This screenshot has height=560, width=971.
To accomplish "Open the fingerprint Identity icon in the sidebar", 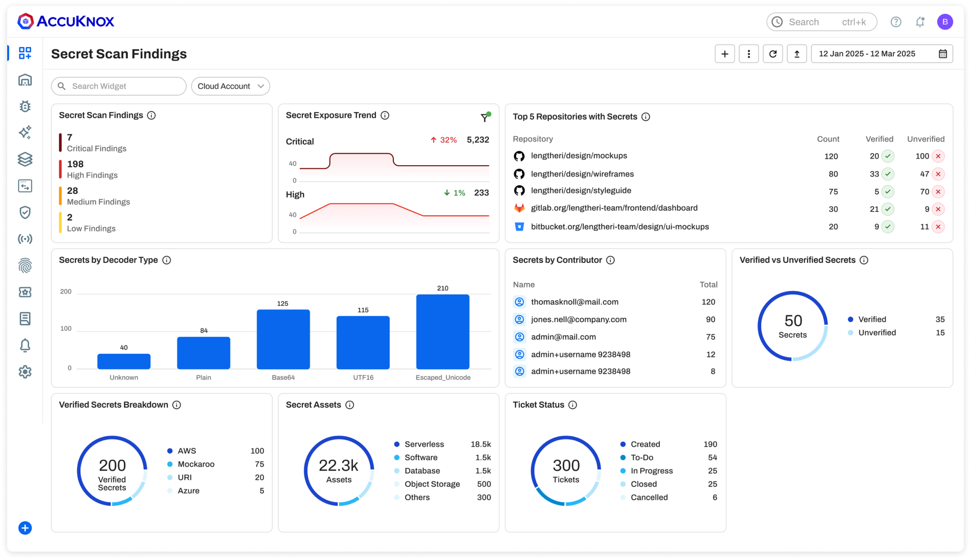I will (x=25, y=265).
